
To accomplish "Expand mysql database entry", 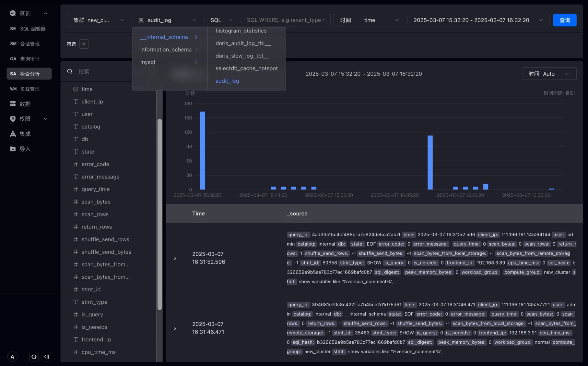I will (169, 62).
